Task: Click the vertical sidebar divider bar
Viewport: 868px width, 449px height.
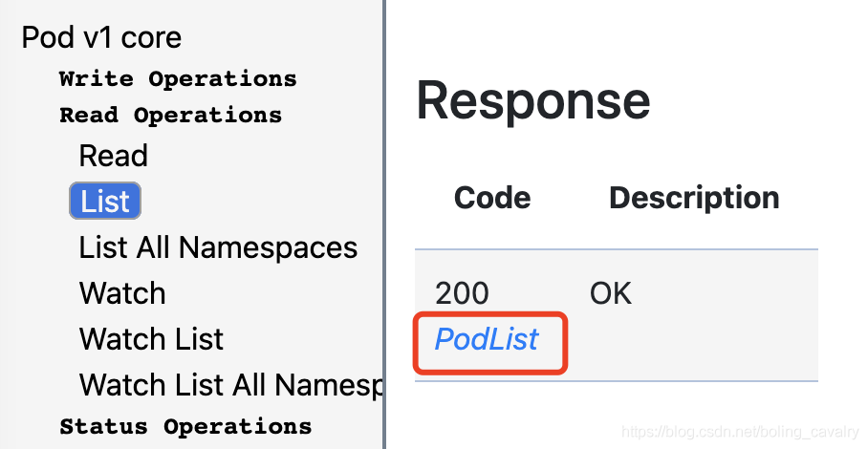Action: click(x=383, y=224)
